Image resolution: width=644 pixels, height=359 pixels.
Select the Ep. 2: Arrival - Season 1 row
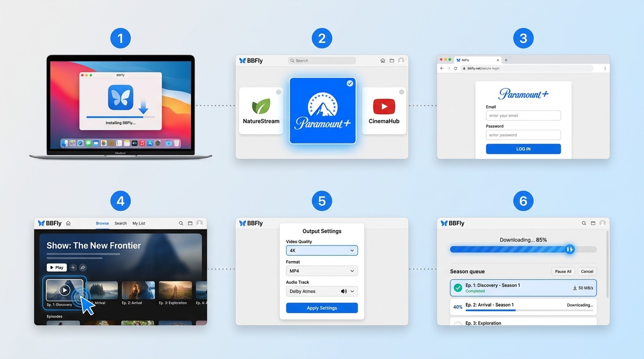523,307
